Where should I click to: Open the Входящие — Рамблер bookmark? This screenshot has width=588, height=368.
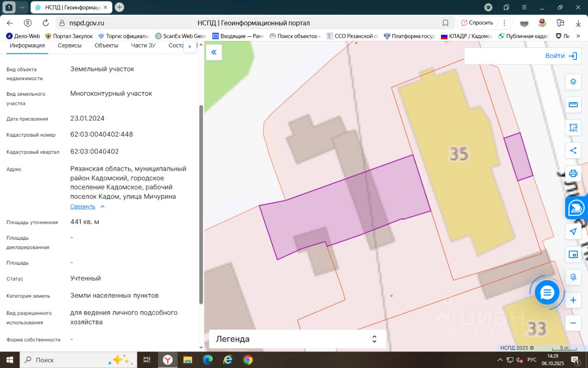tap(238, 36)
